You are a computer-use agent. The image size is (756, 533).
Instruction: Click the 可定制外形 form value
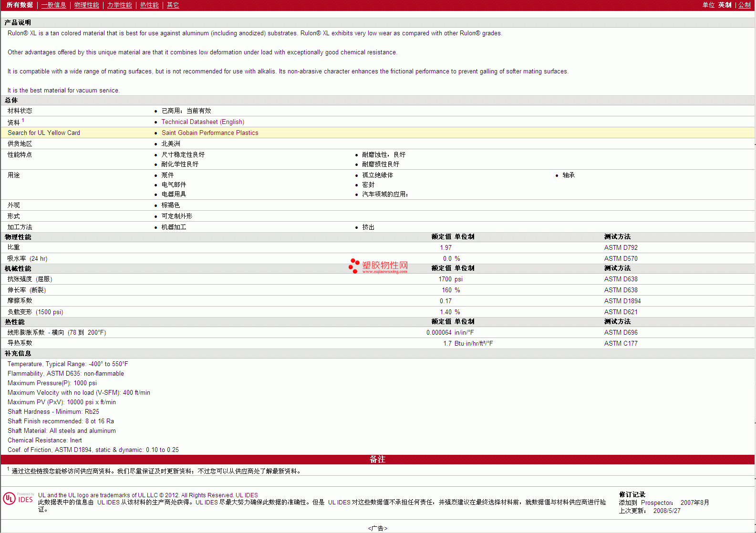click(177, 216)
